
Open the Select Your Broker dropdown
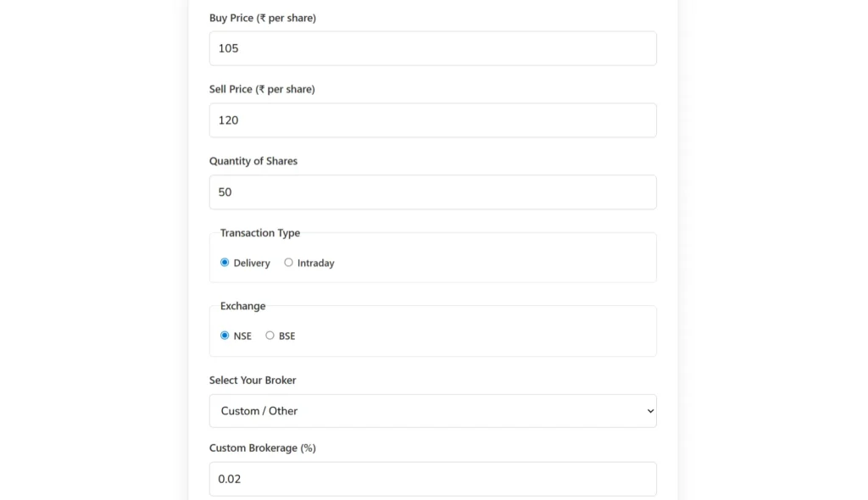pos(433,411)
